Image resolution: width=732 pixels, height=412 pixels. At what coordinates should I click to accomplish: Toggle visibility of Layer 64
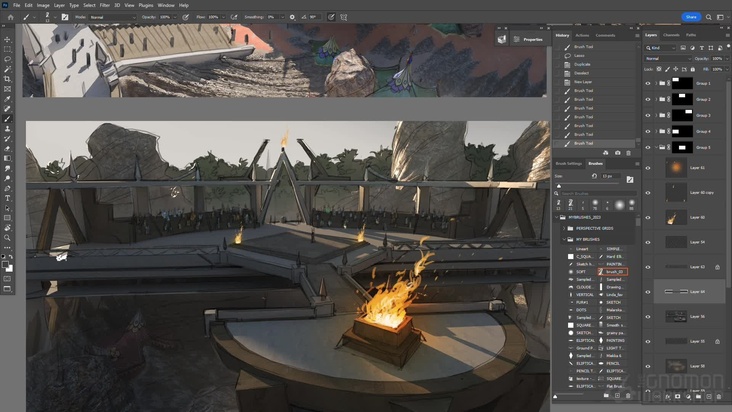tap(648, 292)
